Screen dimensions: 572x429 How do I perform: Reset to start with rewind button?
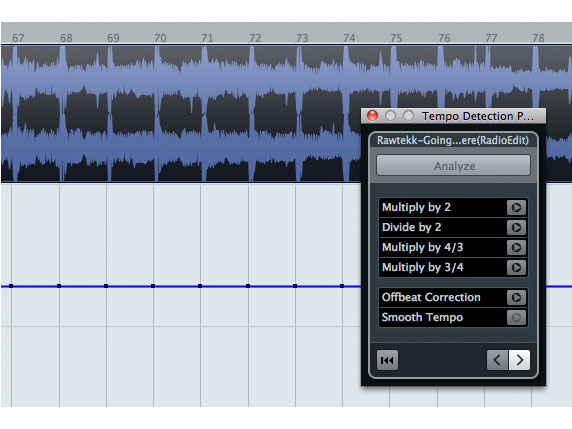click(387, 360)
